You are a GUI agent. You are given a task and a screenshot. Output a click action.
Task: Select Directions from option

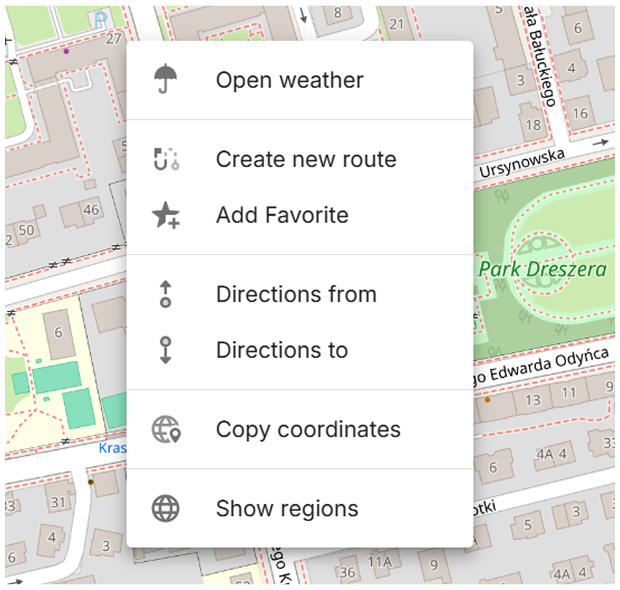(296, 294)
